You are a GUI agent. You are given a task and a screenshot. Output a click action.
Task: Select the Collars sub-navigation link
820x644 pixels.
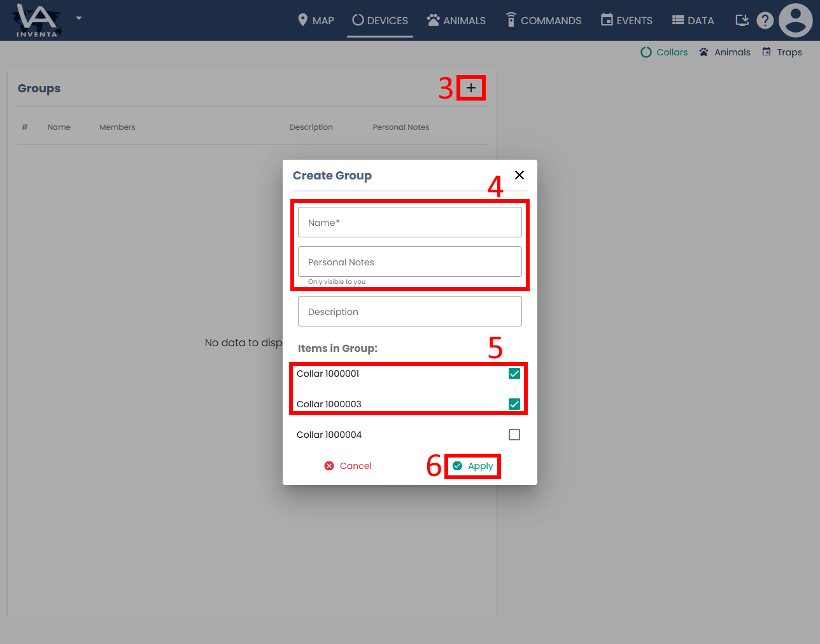(x=664, y=52)
